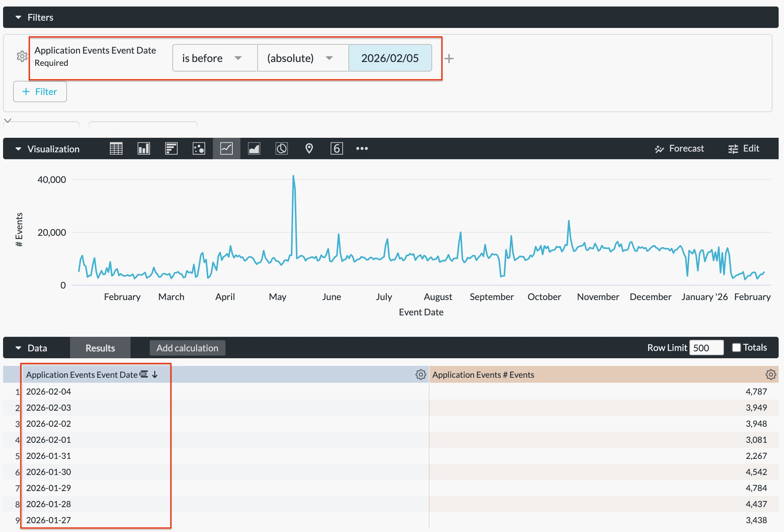The height and width of the screenshot is (532, 784).
Task: Click the Add calculation button
Action: (187, 348)
